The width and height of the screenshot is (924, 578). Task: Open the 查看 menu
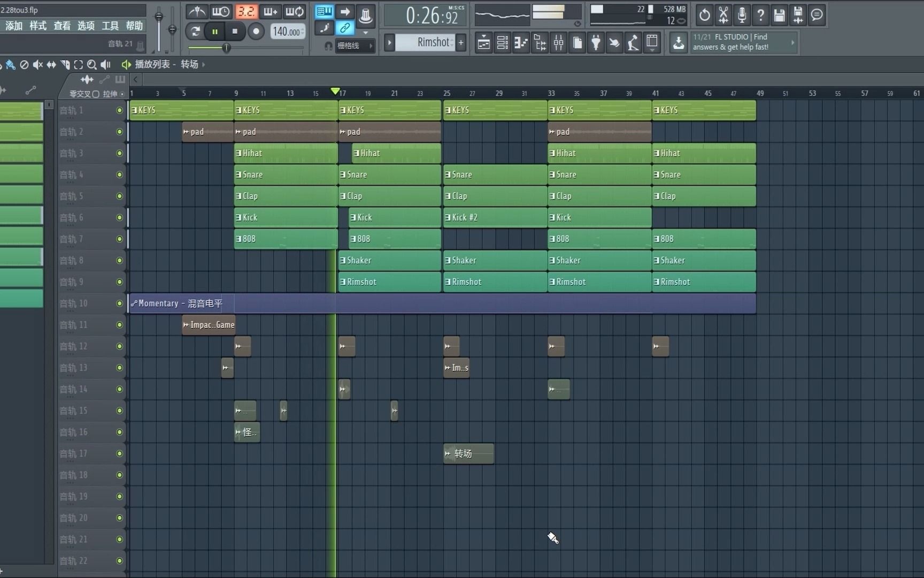coord(62,26)
